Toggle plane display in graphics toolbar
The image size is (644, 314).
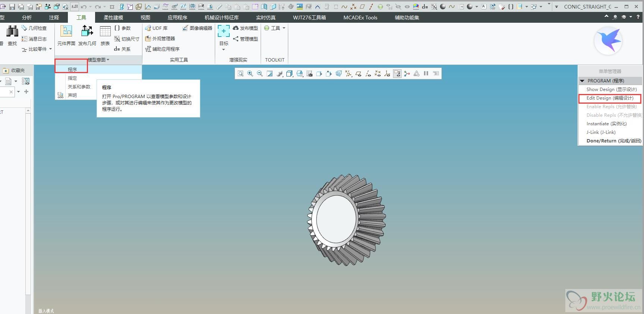click(x=358, y=73)
